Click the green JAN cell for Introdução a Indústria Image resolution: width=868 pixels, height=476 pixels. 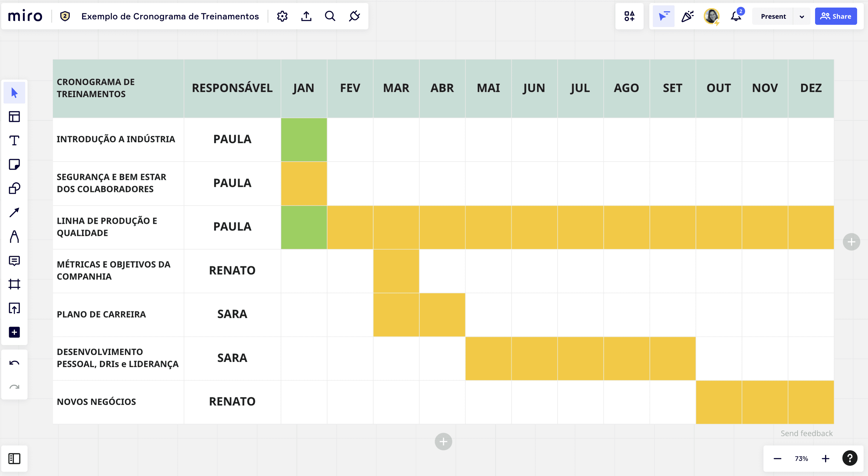click(x=304, y=139)
